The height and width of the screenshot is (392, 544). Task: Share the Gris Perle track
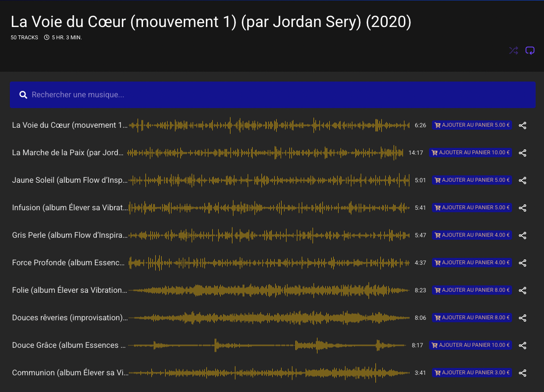pos(522,235)
